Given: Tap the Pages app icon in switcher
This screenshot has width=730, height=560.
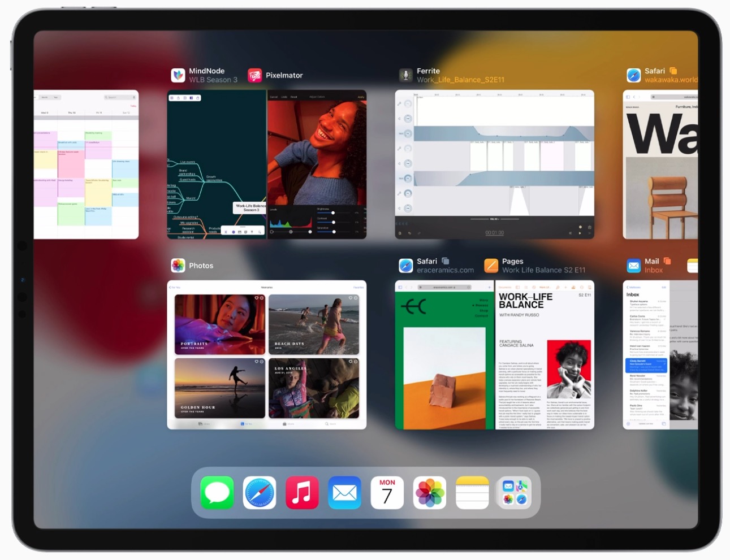Looking at the screenshot, I should pos(491,266).
